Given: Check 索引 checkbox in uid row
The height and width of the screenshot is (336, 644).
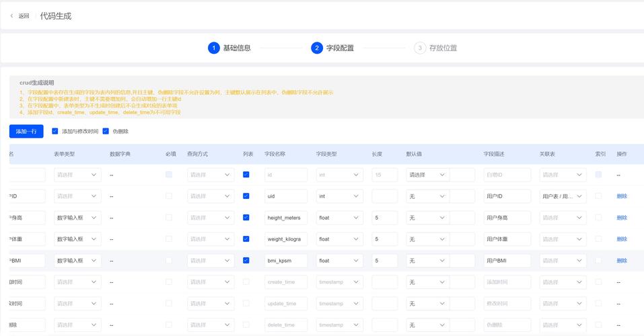Looking at the screenshot, I should tap(598, 196).
